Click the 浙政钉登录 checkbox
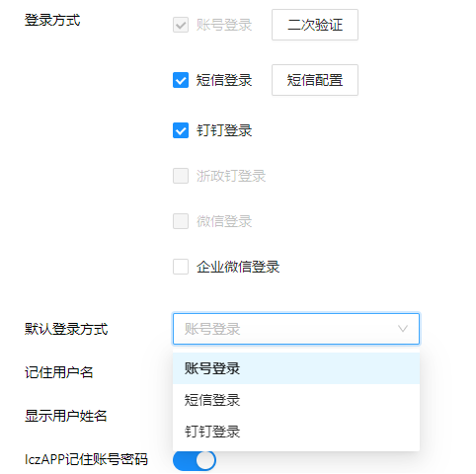The image size is (476, 474). (x=181, y=176)
